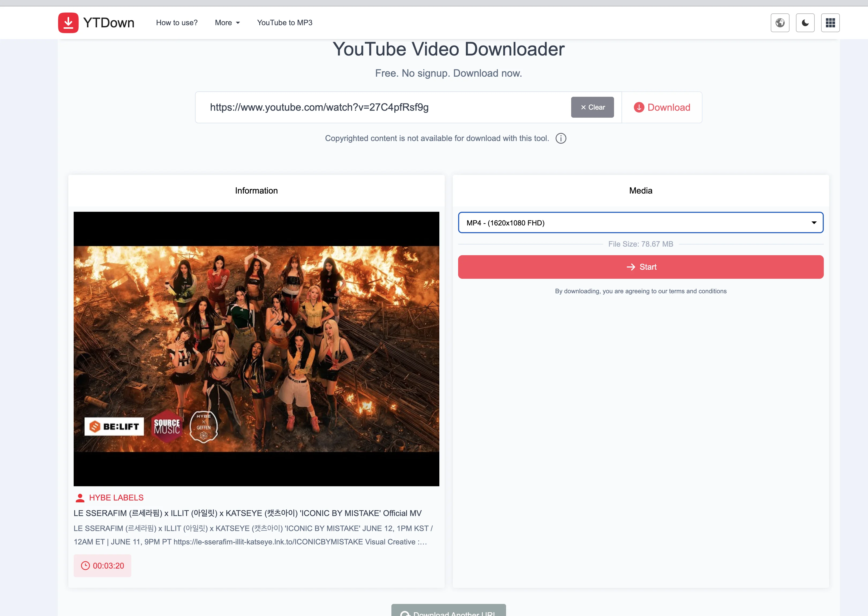Viewport: 868px width, 616px height.
Task: Click the 00:03:20 duration badge
Action: pos(102,566)
